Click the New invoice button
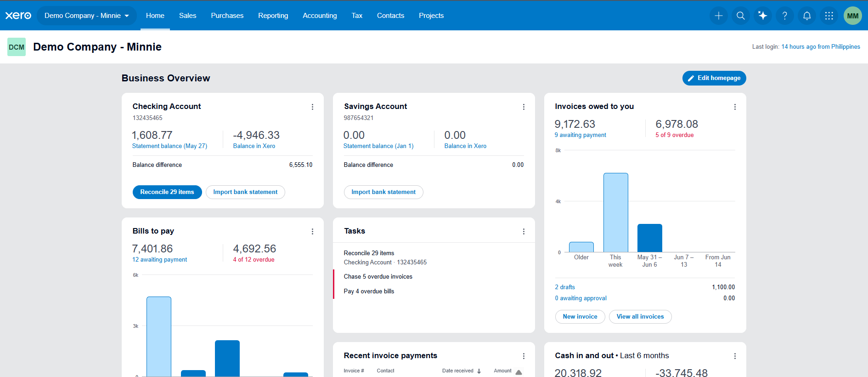 [x=580, y=317]
